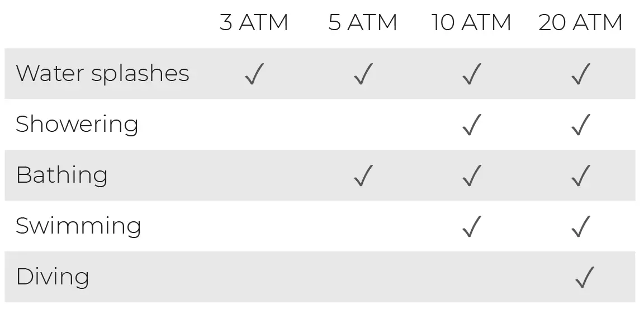Click the Swimming row label

click(78, 226)
